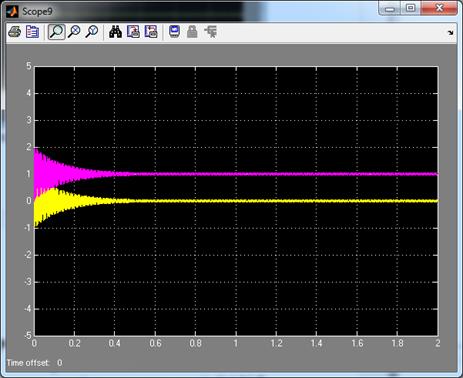This screenshot has height=378, width=463.
Task: Open the Scope9 window system menu icon
Action: click(x=12, y=11)
